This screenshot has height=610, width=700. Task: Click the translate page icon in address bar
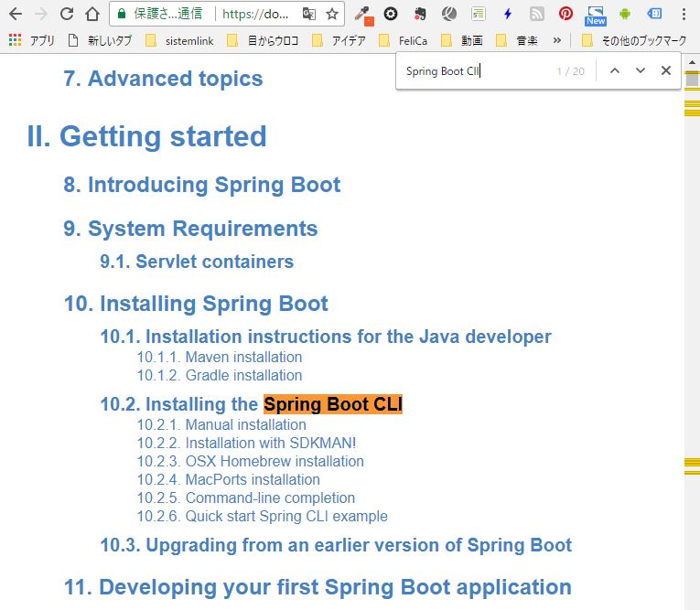309,14
